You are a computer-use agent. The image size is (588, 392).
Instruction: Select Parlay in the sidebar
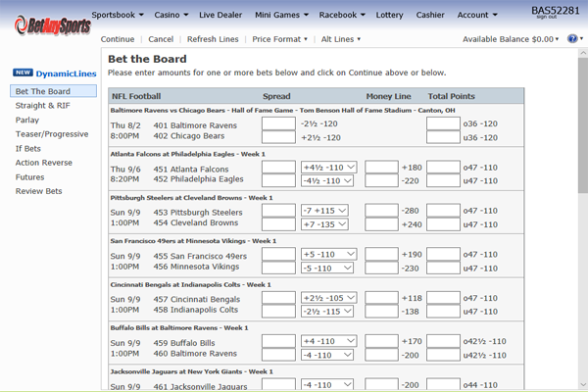point(27,120)
